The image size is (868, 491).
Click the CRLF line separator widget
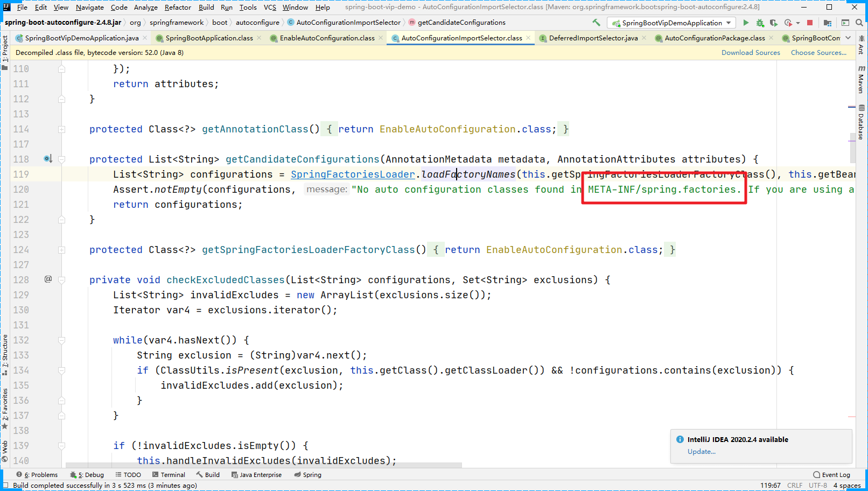click(795, 485)
